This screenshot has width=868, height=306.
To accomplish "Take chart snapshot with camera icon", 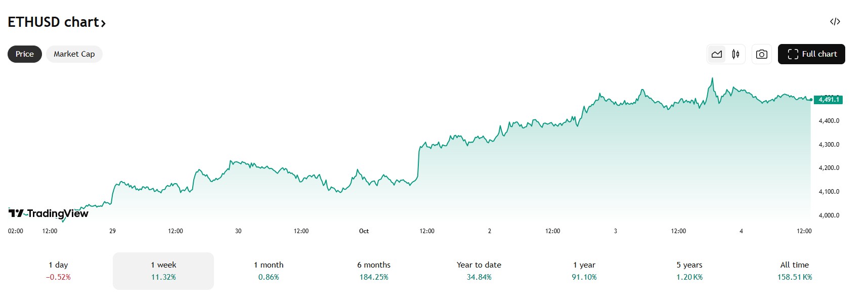I will click(x=761, y=54).
